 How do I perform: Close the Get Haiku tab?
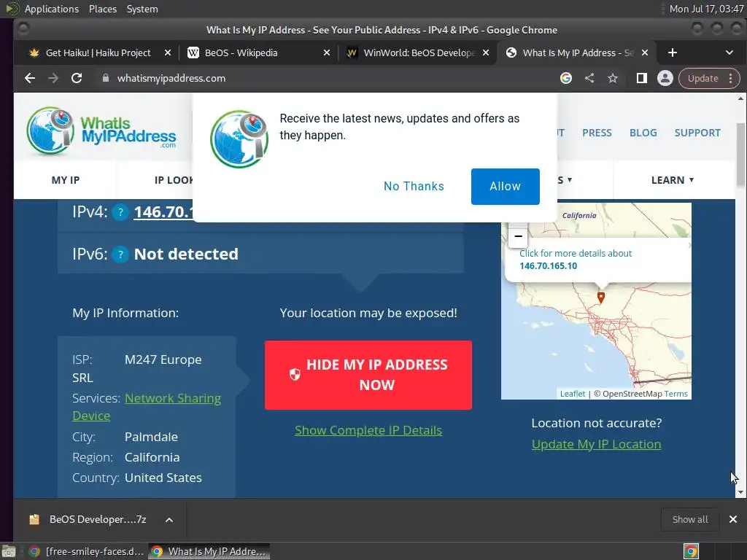(168, 52)
